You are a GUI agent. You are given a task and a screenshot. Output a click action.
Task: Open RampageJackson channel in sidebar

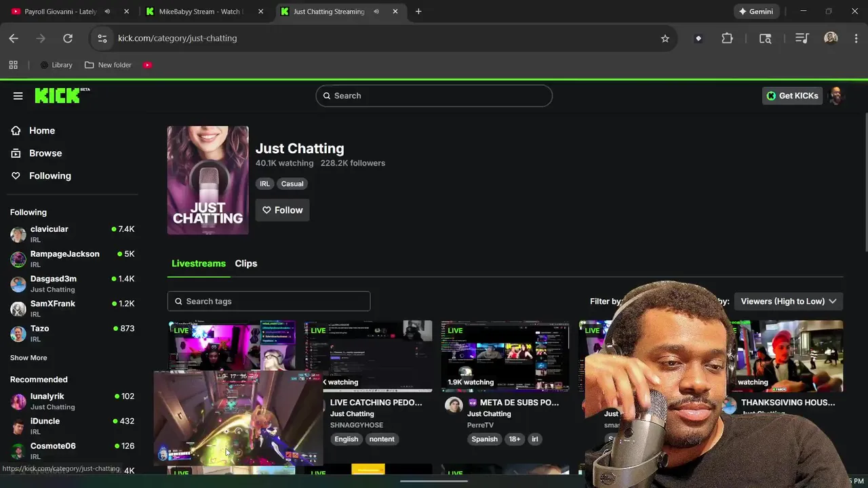(x=73, y=259)
